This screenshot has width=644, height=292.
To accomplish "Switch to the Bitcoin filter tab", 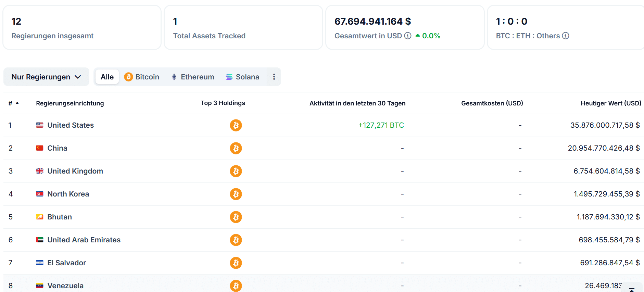I will tap(142, 77).
